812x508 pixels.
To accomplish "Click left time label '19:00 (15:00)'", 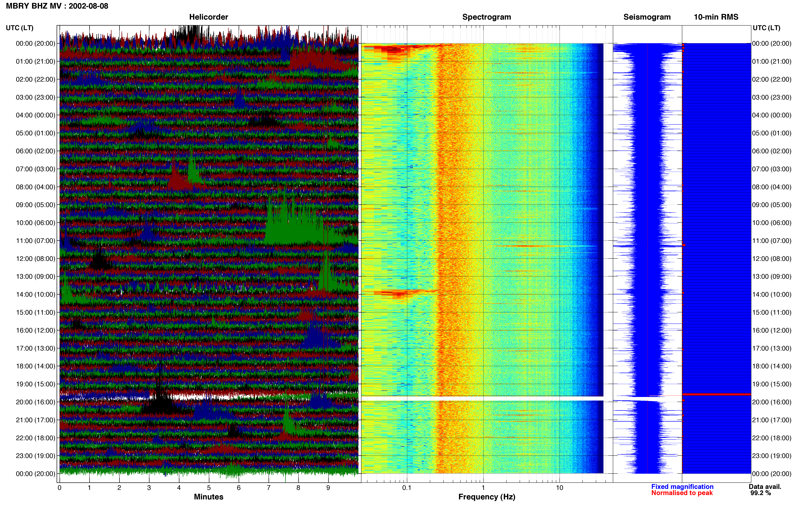I will pyautogui.click(x=36, y=384).
